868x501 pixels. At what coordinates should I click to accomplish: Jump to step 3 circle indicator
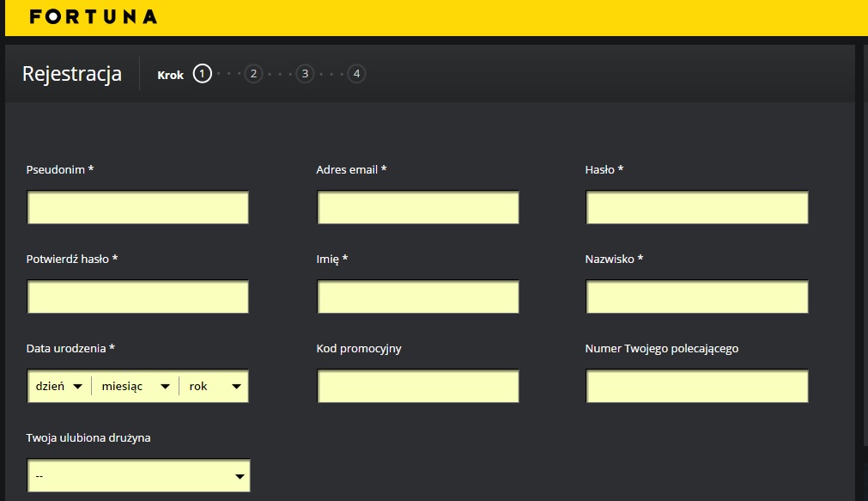click(305, 74)
